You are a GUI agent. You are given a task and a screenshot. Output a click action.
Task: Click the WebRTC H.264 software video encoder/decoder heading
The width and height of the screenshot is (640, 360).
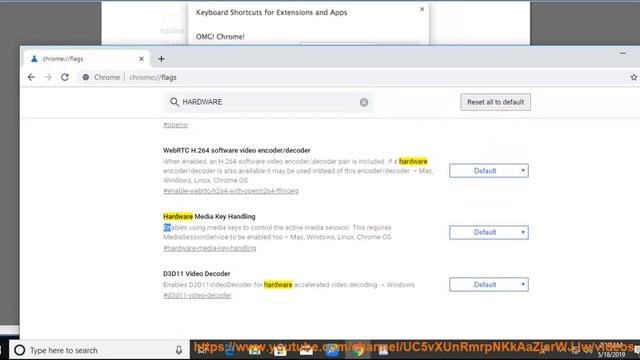click(x=237, y=150)
